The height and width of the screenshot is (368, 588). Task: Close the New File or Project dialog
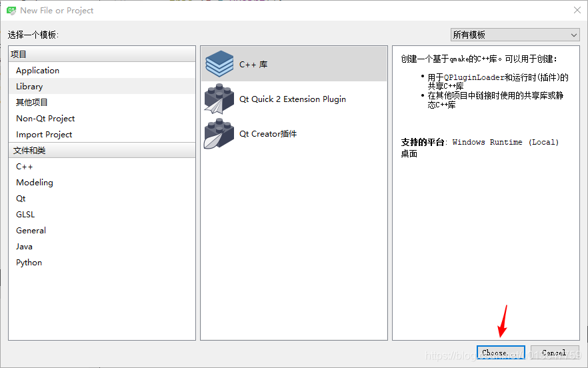point(577,10)
